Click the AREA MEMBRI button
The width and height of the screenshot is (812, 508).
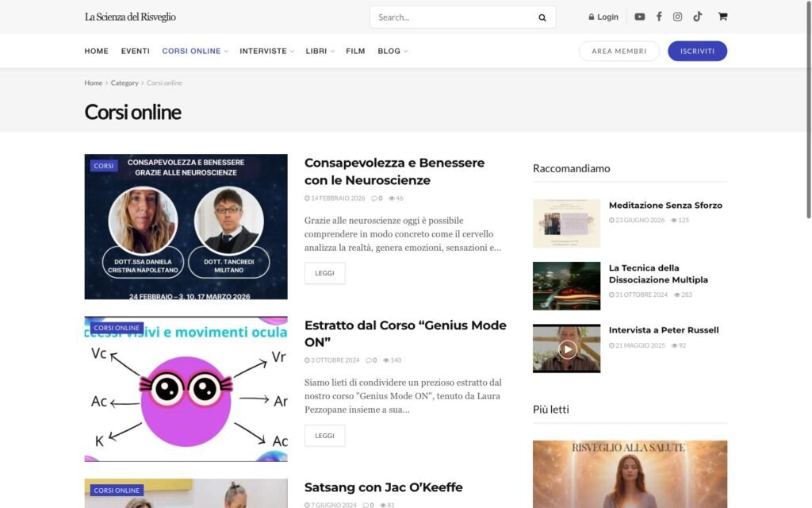(x=619, y=51)
